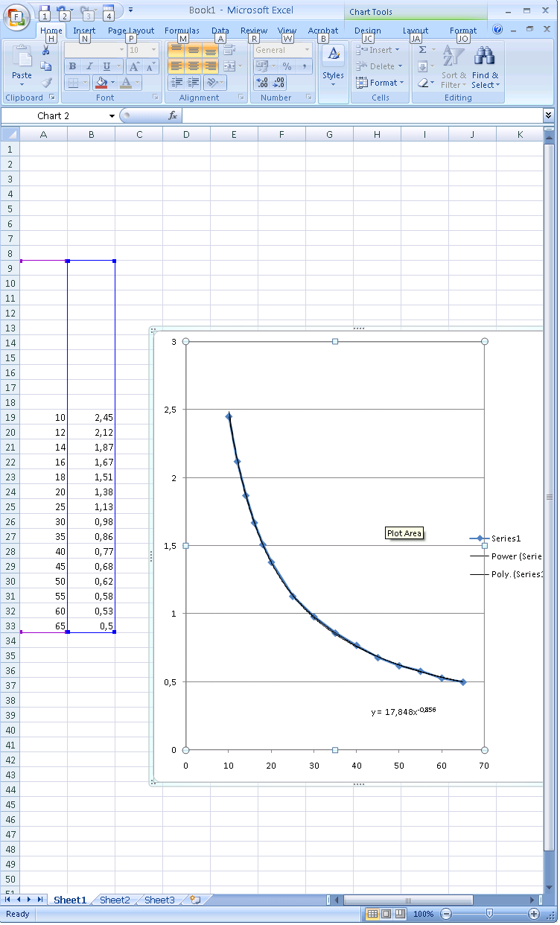Select the trendline equation label on chart

coord(404,712)
